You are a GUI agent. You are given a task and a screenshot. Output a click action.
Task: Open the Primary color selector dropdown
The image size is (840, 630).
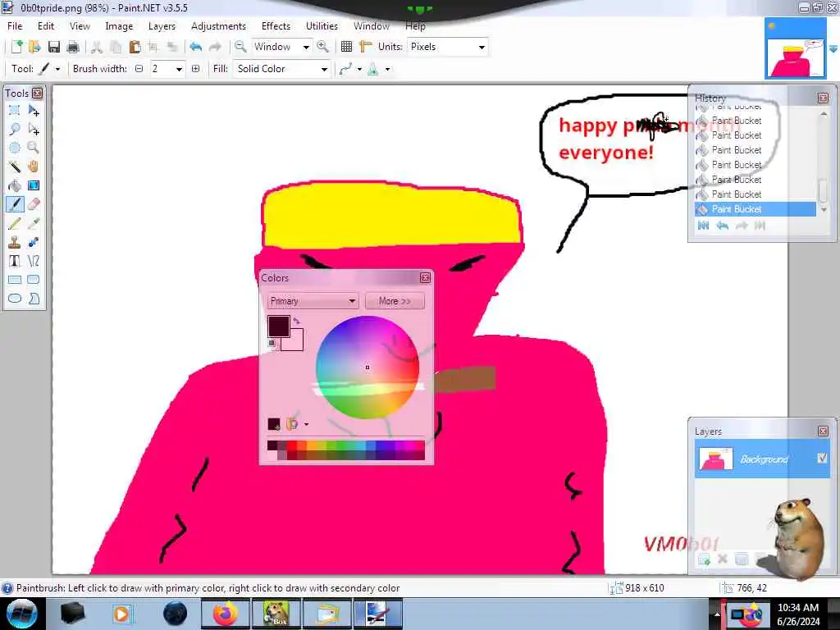(x=313, y=301)
